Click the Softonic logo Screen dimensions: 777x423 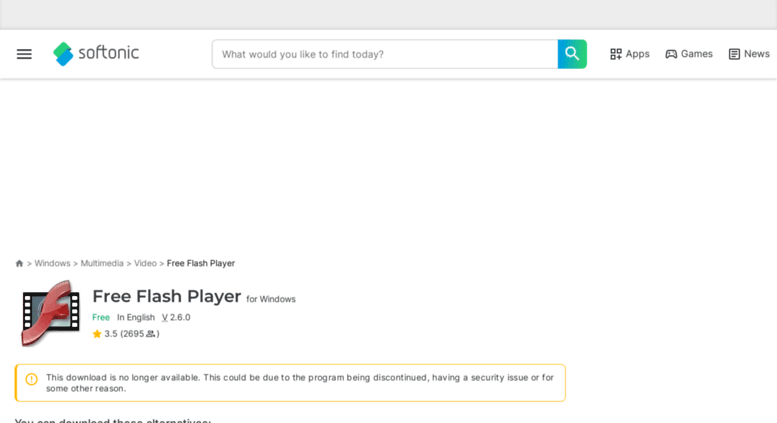tap(96, 53)
